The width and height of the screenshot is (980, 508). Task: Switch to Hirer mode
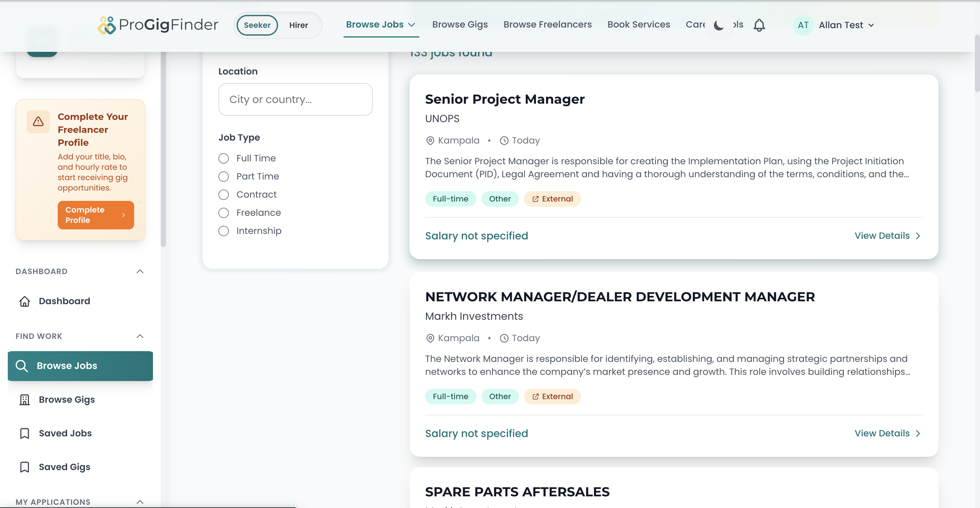point(298,25)
